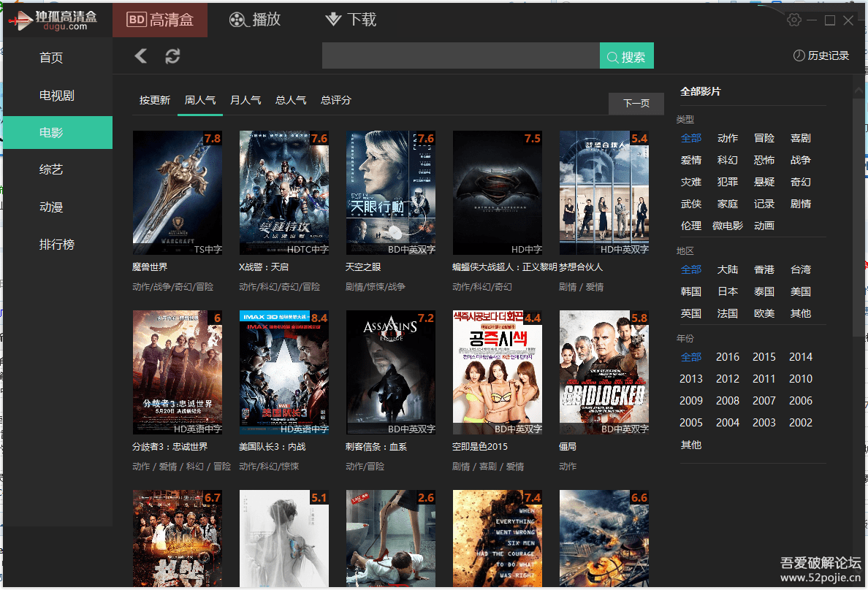Open 历史记录 history
The image size is (868, 590).
(x=821, y=56)
